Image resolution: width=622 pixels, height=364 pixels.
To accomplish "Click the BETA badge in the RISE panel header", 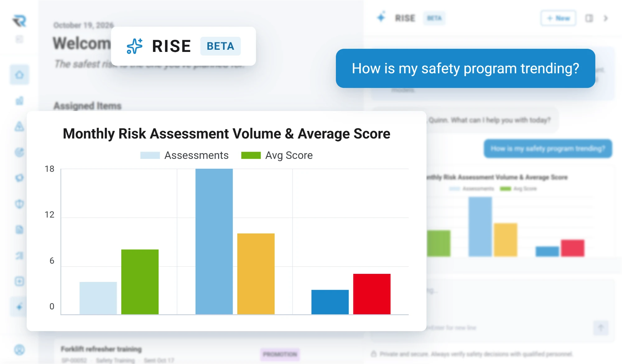I will coord(434,18).
